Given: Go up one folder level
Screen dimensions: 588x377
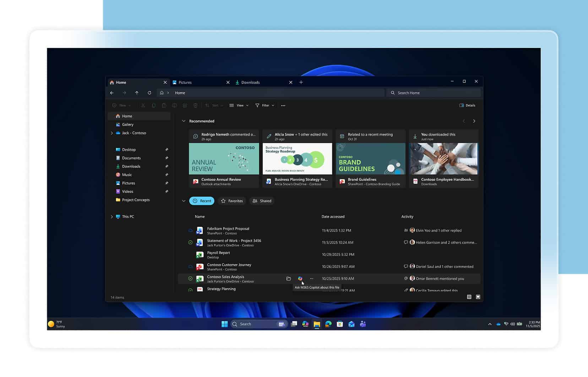Looking at the screenshot, I should pyautogui.click(x=137, y=93).
